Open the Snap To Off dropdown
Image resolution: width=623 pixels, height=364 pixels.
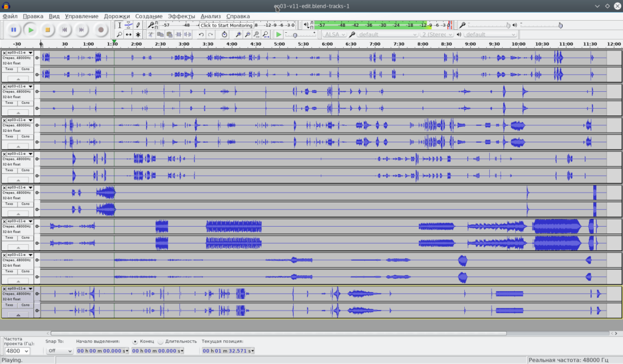point(59,351)
